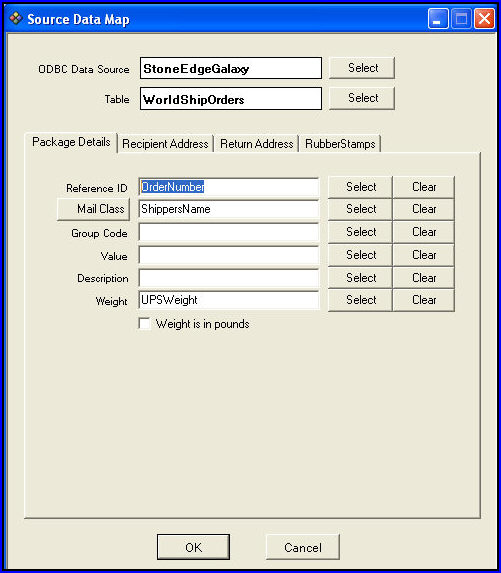Screen dimensions: 501x573
Task: Click Select next to the Table field
Action: click(x=362, y=98)
